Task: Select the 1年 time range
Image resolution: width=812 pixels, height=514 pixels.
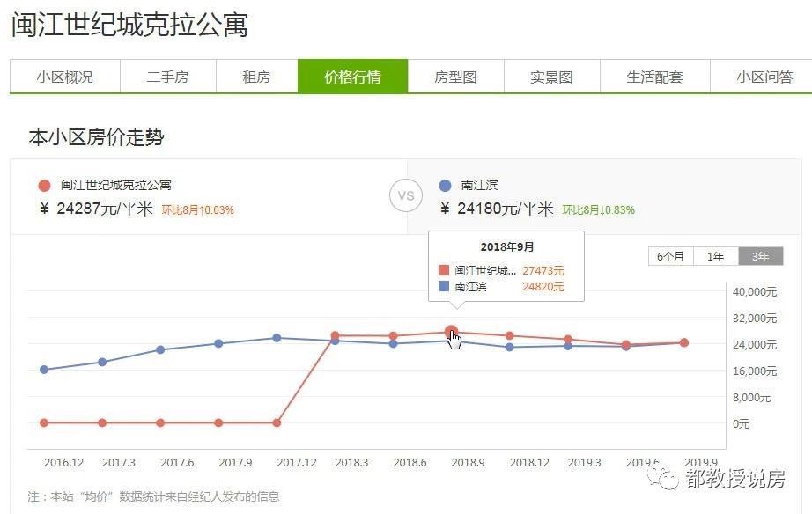Action: click(x=715, y=256)
